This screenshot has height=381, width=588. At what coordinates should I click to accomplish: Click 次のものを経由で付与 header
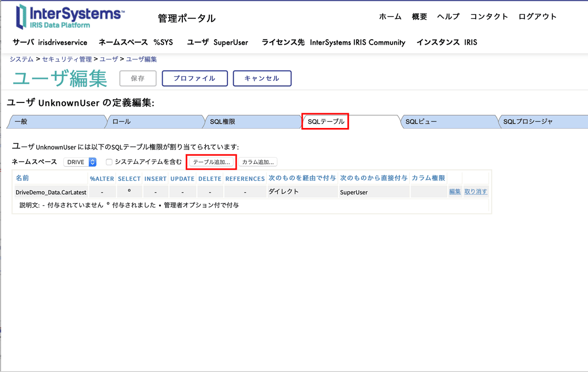(302, 178)
